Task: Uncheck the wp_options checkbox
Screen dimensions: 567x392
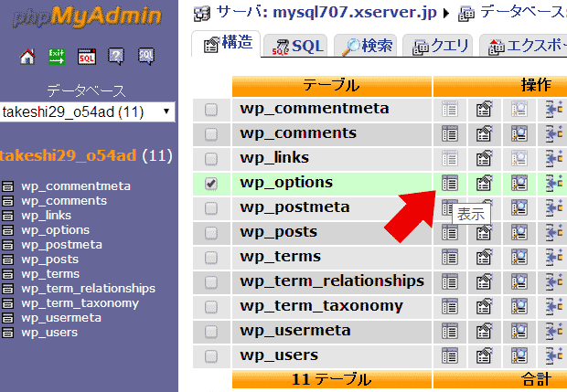Action: coord(211,183)
